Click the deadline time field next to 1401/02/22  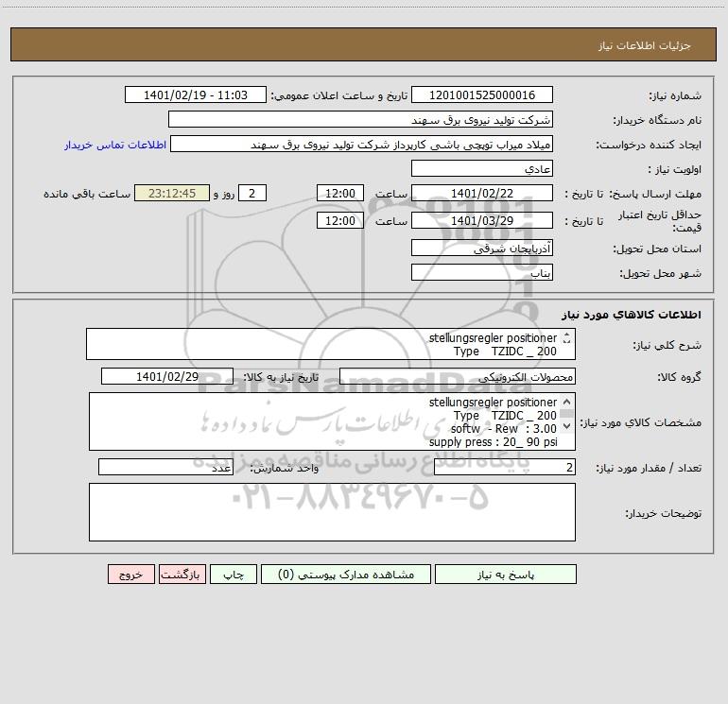[x=339, y=193]
